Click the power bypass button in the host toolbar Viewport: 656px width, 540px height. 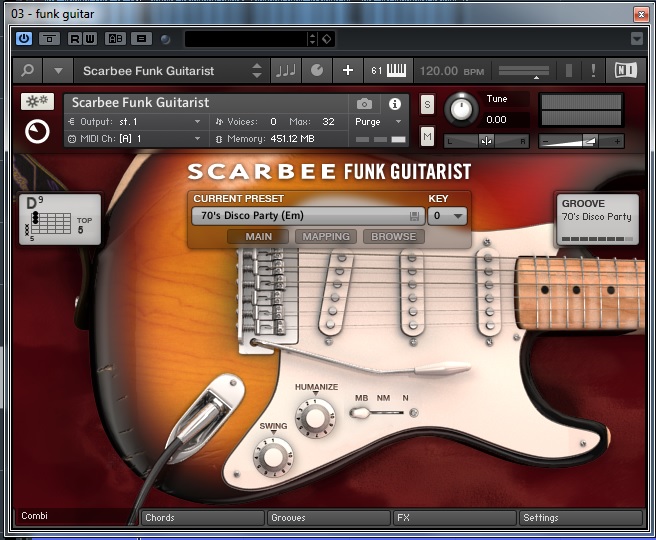[x=24, y=39]
